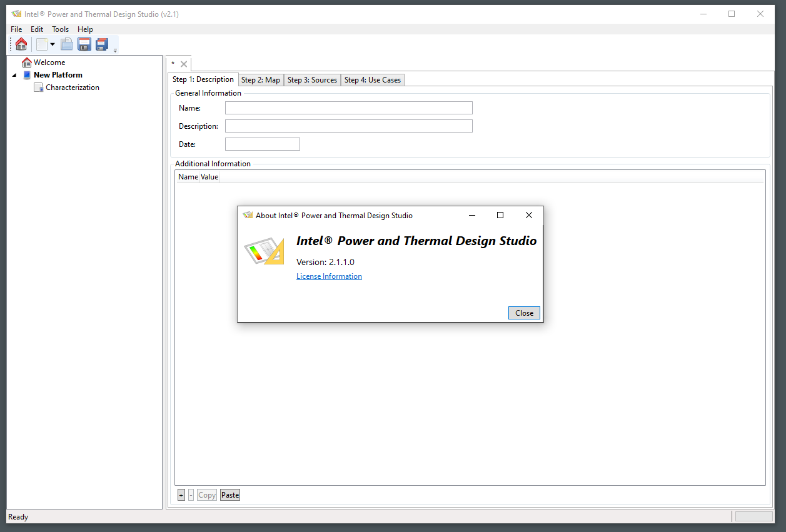Close the unsaved document tab
Image resolution: width=786 pixels, height=532 pixels.
coord(184,64)
